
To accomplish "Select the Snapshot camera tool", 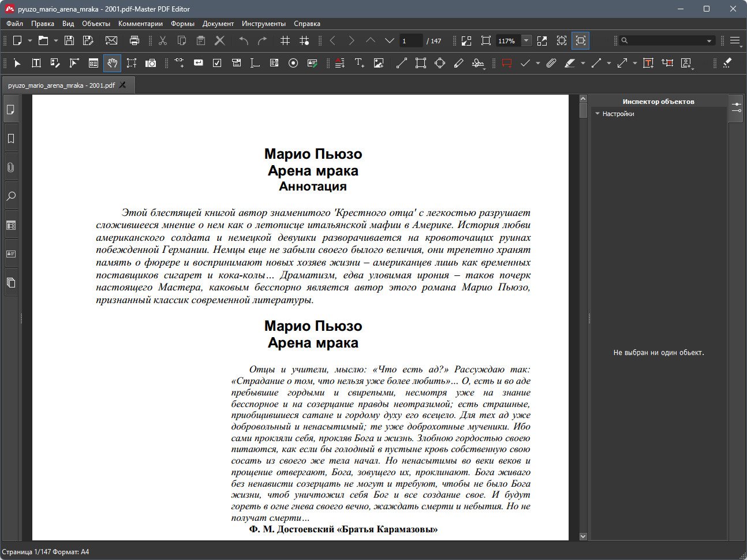I will 151,63.
